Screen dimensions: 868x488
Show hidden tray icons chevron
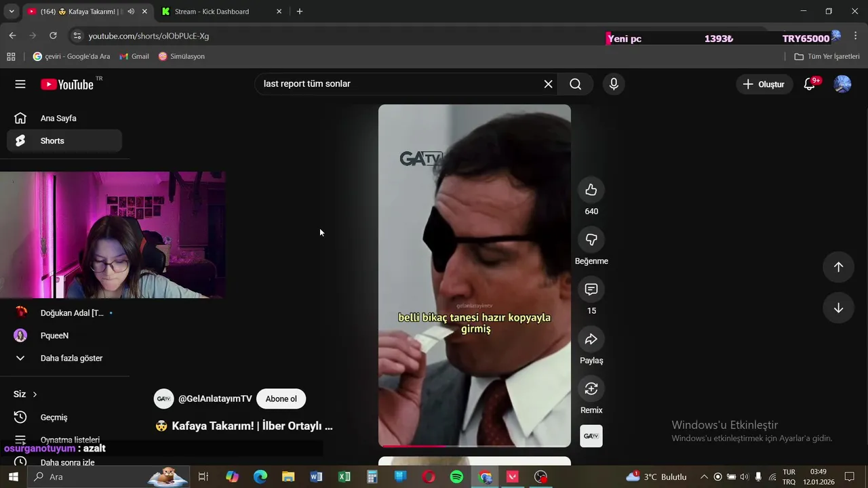click(704, 476)
